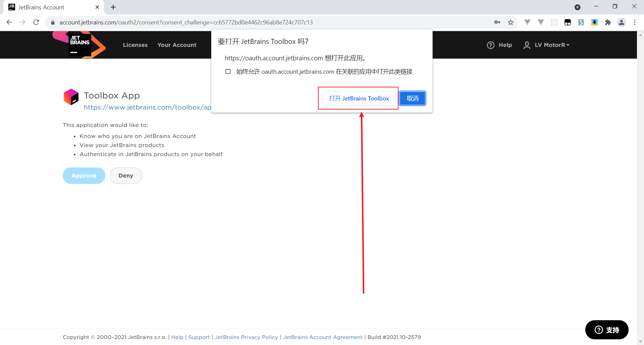The image size is (644, 345).
Task: Click the Approve button
Action: pos(84,176)
